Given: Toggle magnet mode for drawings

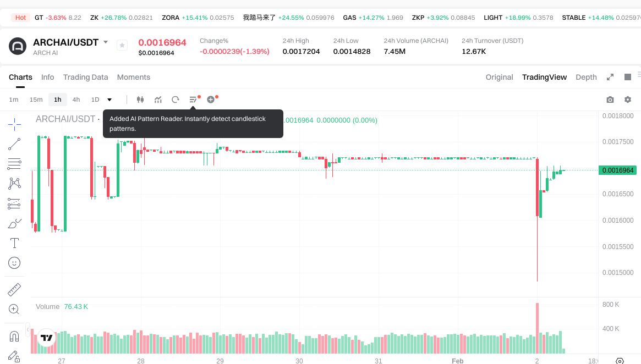Looking at the screenshot, I should 14,336.
